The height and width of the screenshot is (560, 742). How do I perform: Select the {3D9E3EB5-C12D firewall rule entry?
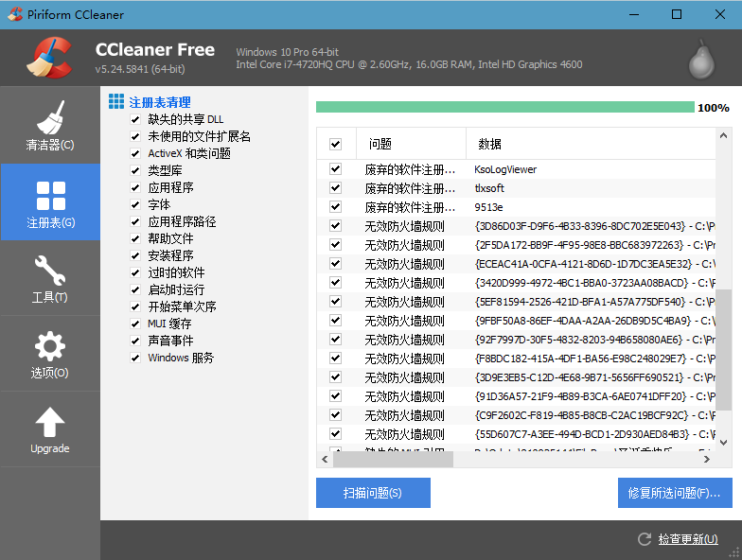click(x=594, y=377)
